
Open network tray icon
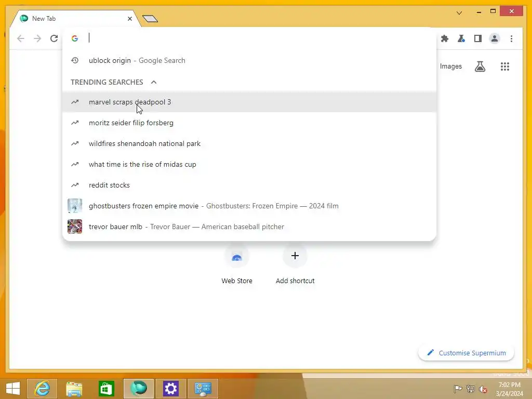coord(471,389)
